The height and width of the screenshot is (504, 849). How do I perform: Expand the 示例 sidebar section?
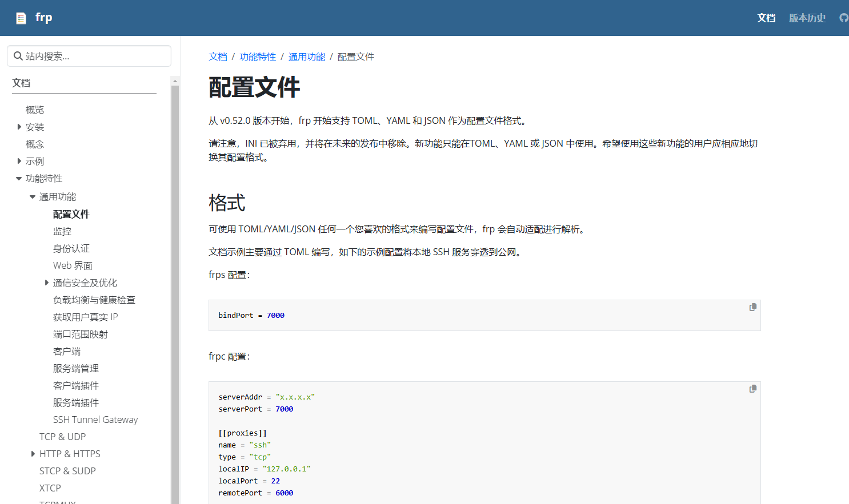point(19,161)
